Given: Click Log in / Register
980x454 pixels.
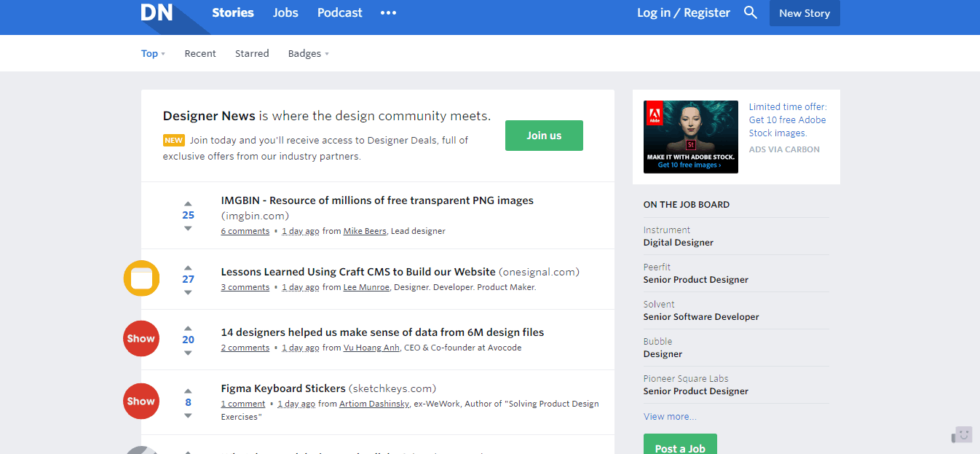Looking at the screenshot, I should 684,12.
